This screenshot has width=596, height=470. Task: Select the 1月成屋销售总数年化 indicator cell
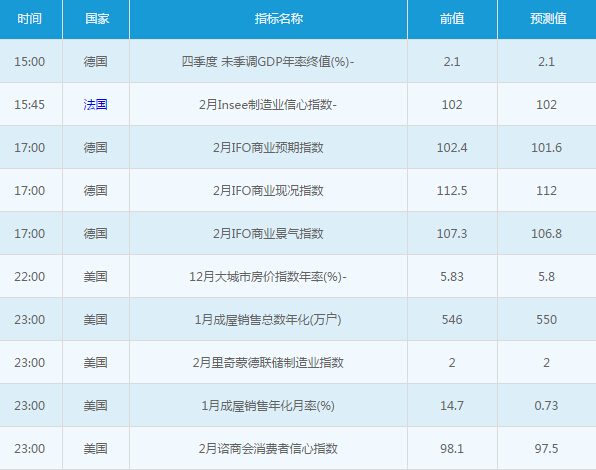pos(268,319)
